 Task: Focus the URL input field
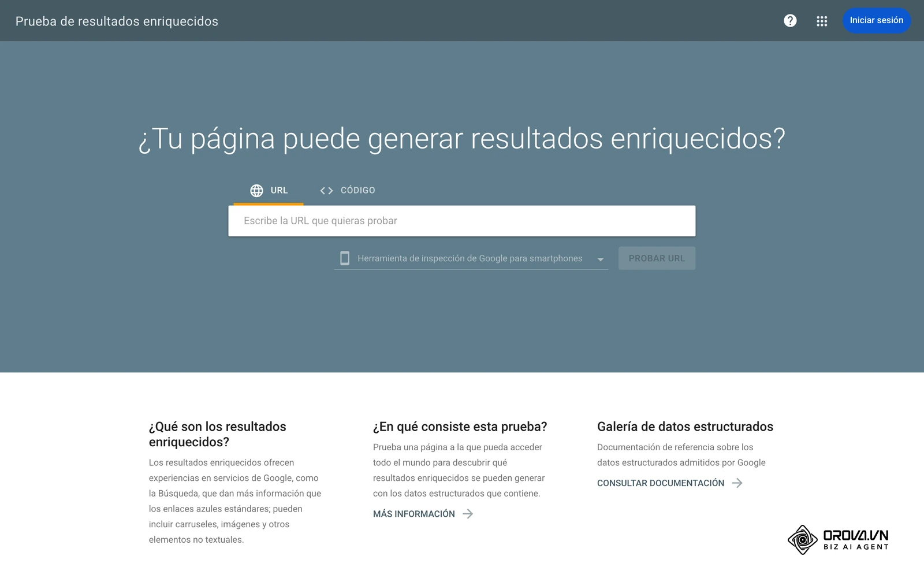tap(462, 221)
